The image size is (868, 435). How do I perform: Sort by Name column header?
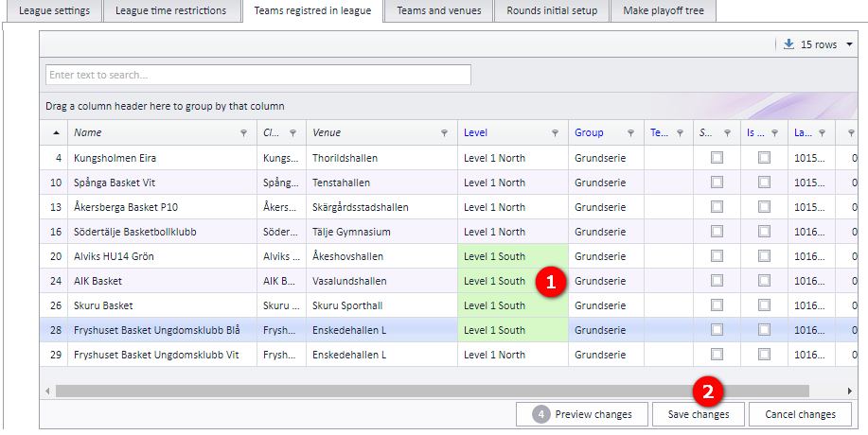[x=162, y=132]
